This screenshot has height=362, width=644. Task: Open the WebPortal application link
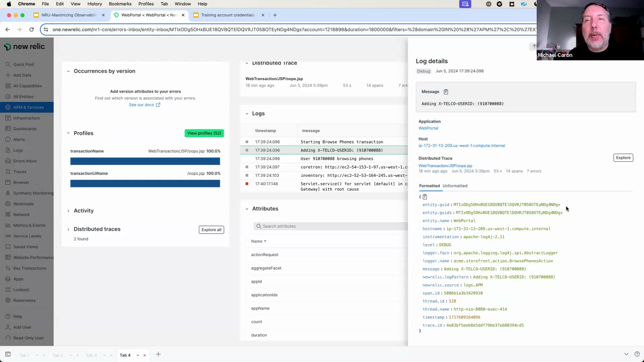(x=428, y=128)
